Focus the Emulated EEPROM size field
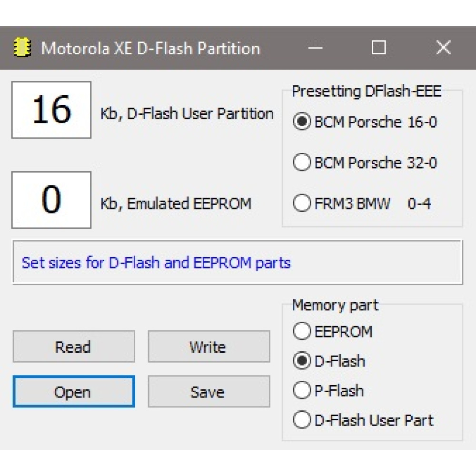The height and width of the screenshot is (476, 476). (51, 200)
